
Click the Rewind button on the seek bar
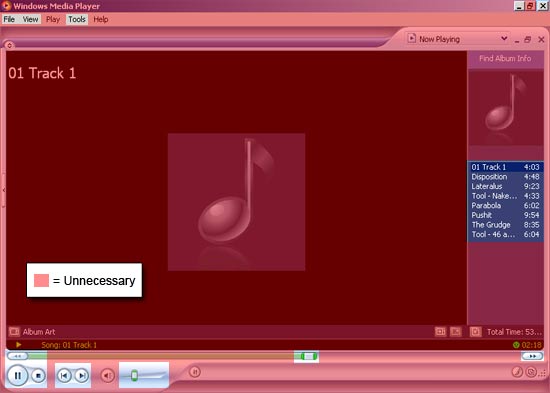pyautogui.click(x=18, y=356)
